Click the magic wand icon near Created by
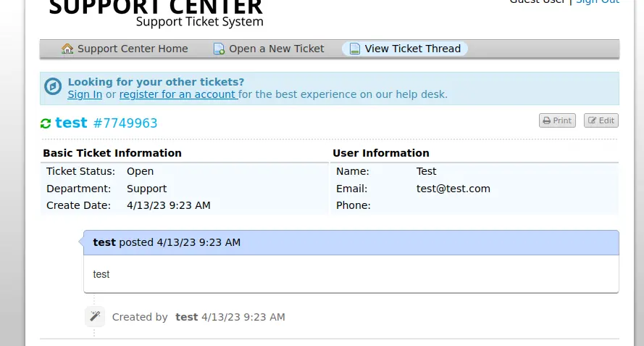Viewport: 644px width, 346px height. click(95, 316)
